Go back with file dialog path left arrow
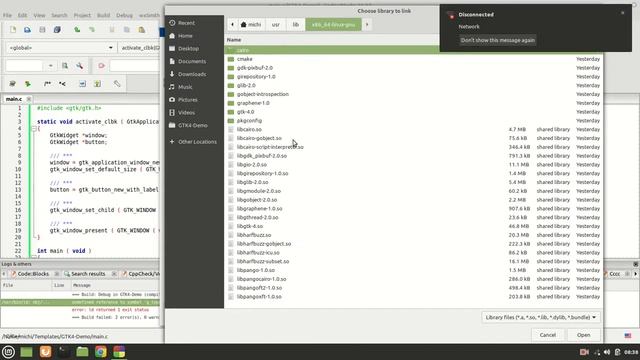 232,24
